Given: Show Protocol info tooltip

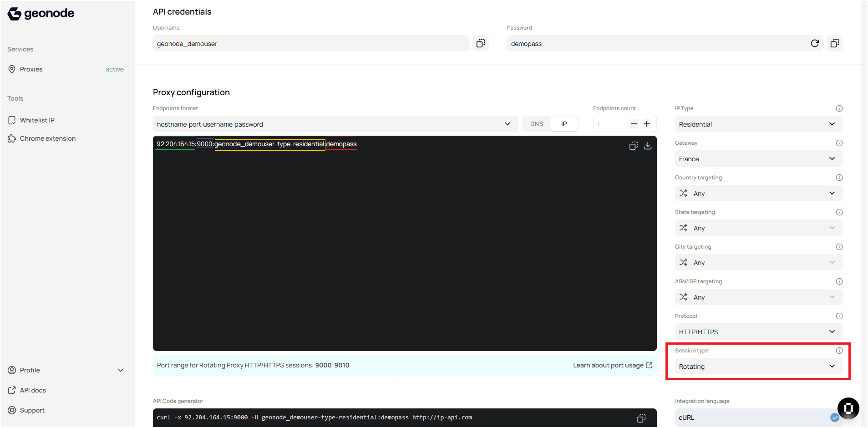Looking at the screenshot, I should [x=839, y=316].
